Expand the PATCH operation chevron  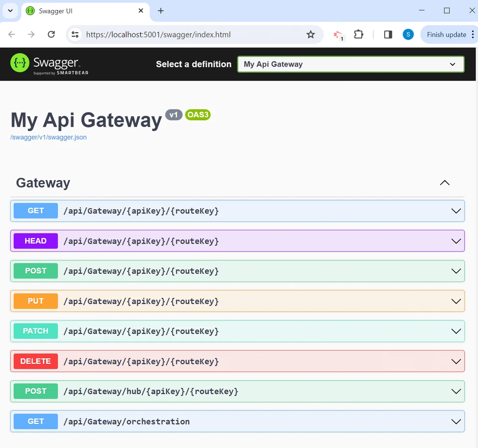click(456, 331)
